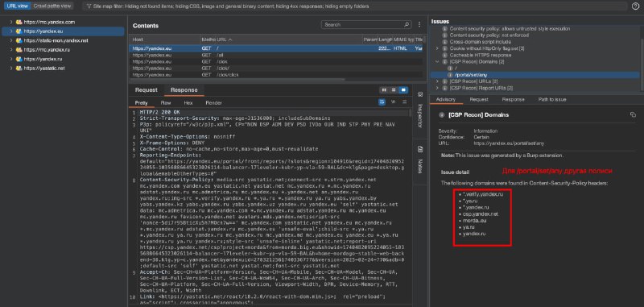Collapse the [CSP Recon] Domains issue group
Viewport: 644px width, 307px height.
(x=437, y=62)
